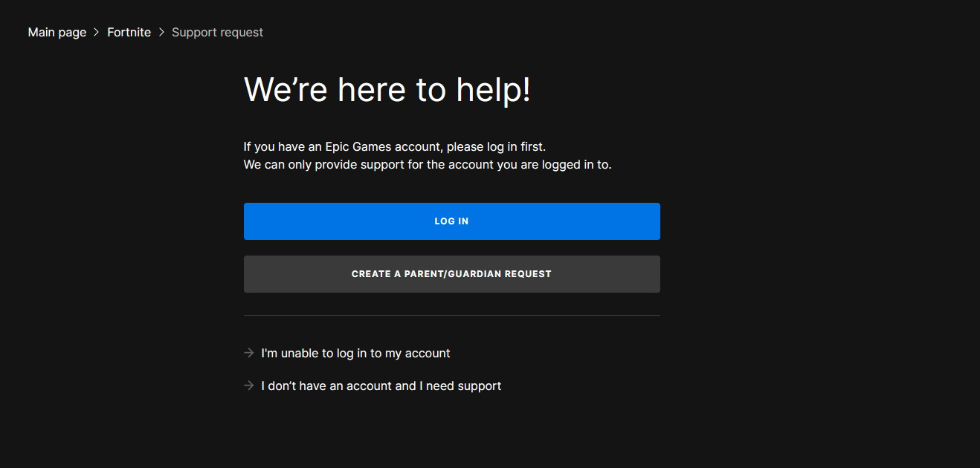Image resolution: width=980 pixels, height=468 pixels.
Task: Click the "please log in first" instruction line
Action: [394, 147]
